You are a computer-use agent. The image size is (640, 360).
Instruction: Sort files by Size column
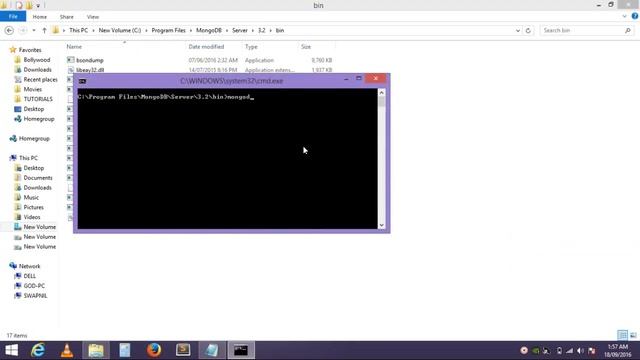coord(306,47)
